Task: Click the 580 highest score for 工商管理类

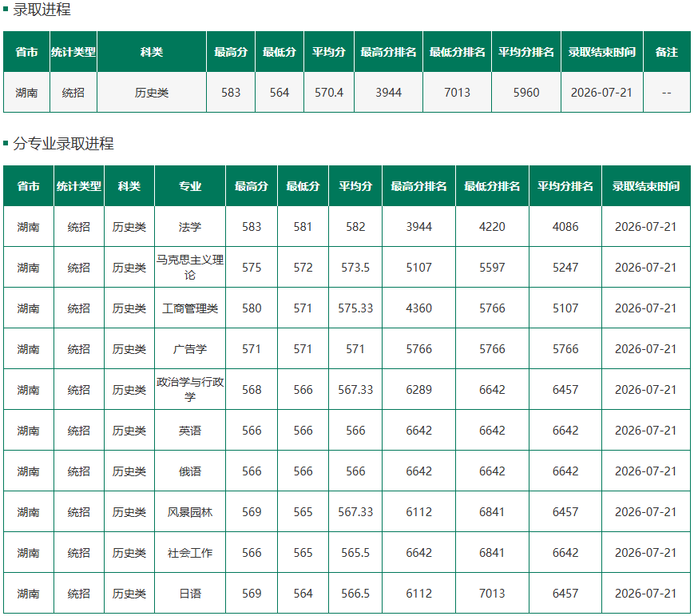Action: pos(252,308)
